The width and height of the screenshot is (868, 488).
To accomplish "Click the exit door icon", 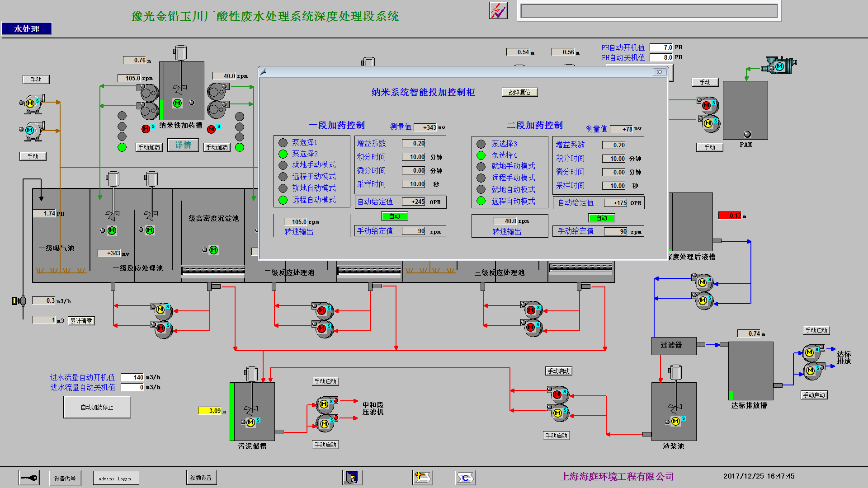I will pos(352,477).
